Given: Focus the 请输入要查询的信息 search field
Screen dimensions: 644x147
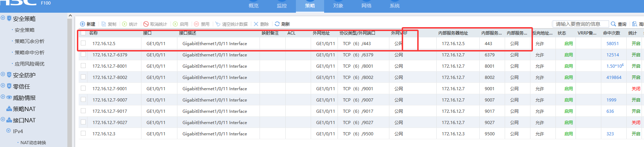Looking at the screenshot, I should point(580,24).
